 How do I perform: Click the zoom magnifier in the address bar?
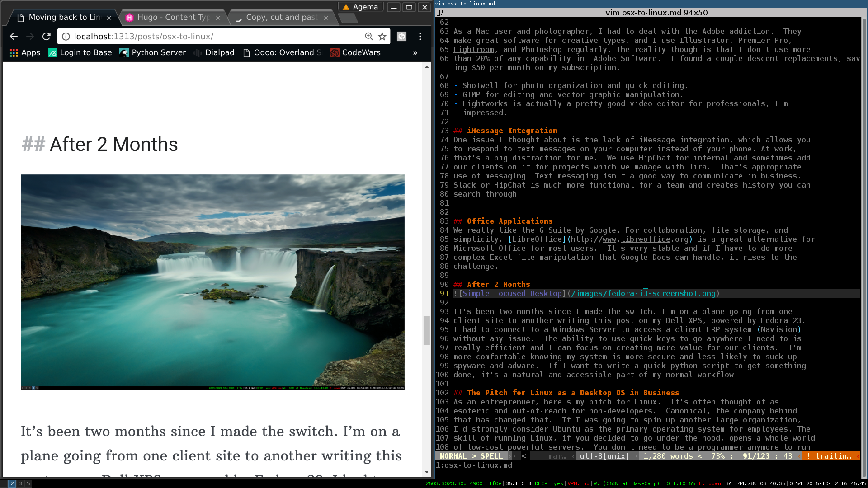pos(369,37)
